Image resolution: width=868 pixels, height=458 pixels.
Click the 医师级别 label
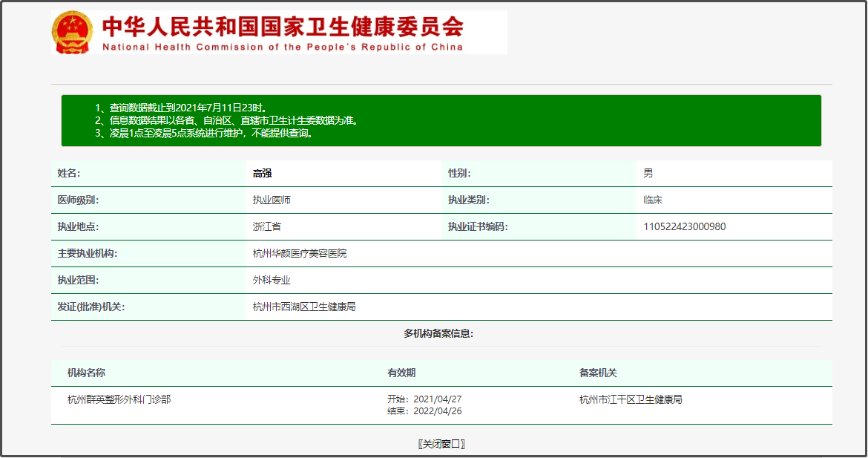coord(78,200)
